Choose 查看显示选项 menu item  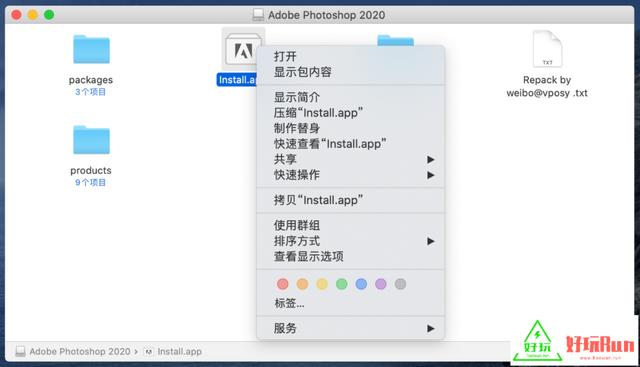pyautogui.click(x=350, y=256)
